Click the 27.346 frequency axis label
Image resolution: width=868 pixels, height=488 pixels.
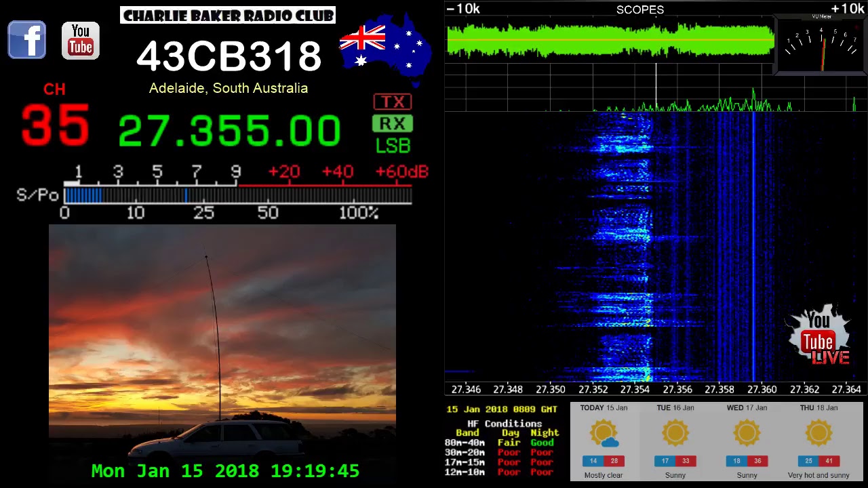pyautogui.click(x=466, y=390)
